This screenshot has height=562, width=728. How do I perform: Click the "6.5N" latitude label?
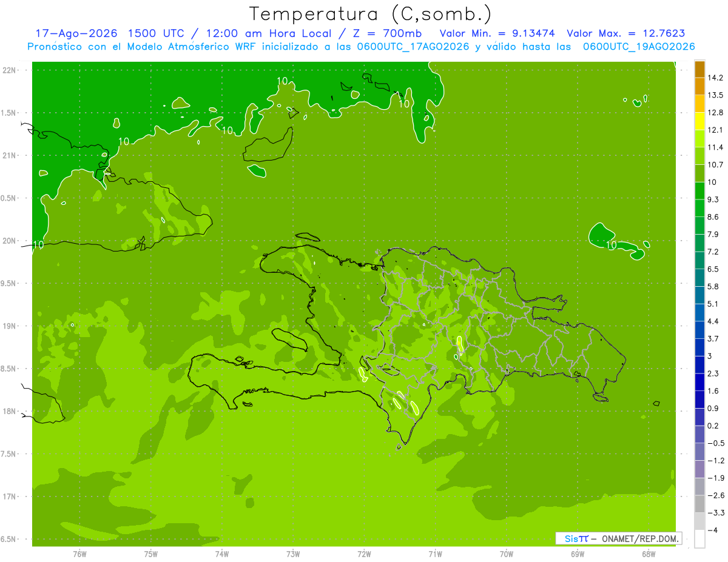[x=9, y=540]
